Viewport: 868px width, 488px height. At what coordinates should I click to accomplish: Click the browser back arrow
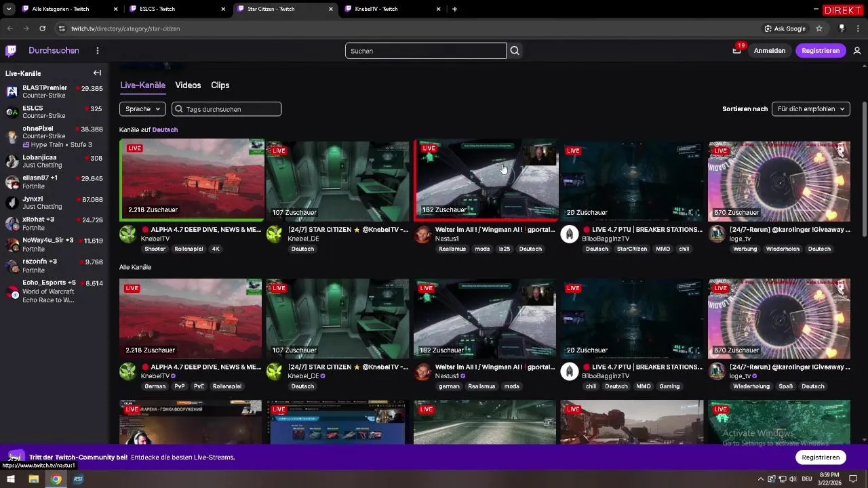click(x=9, y=28)
